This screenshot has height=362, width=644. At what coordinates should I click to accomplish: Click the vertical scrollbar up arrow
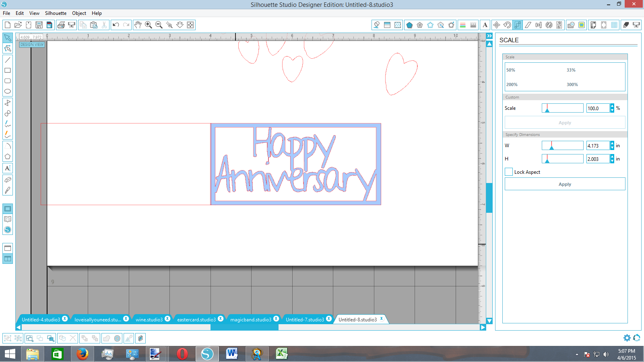coord(489,44)
